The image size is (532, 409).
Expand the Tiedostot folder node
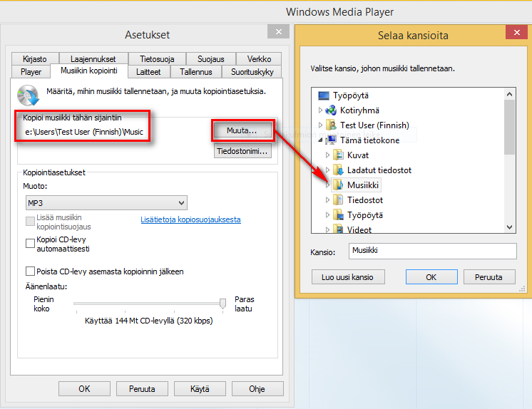tap(327, 200)
